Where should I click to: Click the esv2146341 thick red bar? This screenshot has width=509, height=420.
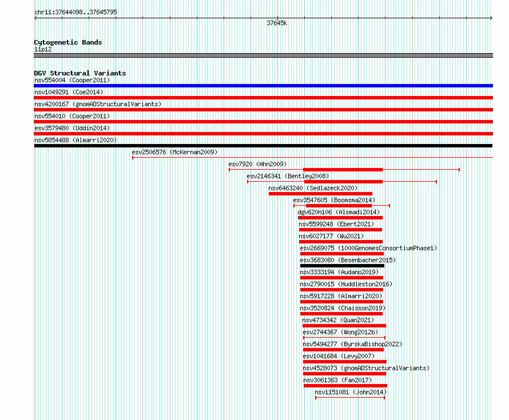[x=344, y=182]
